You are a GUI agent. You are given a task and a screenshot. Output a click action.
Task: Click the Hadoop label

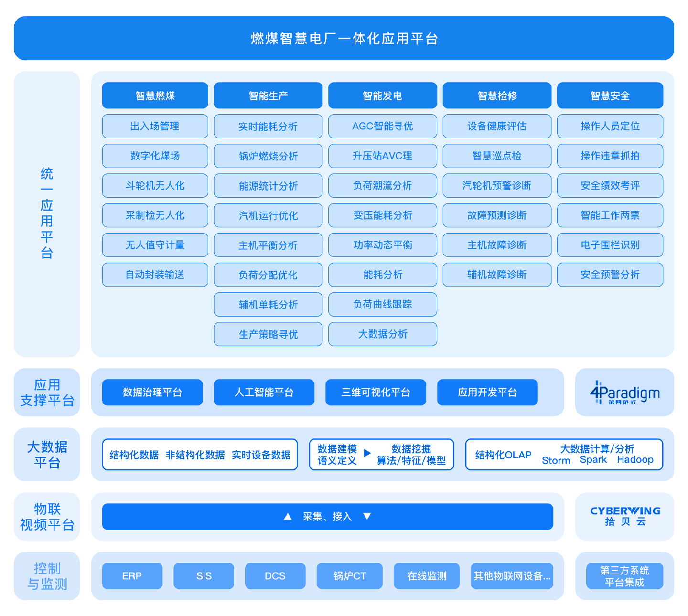(x=635, y=460)
